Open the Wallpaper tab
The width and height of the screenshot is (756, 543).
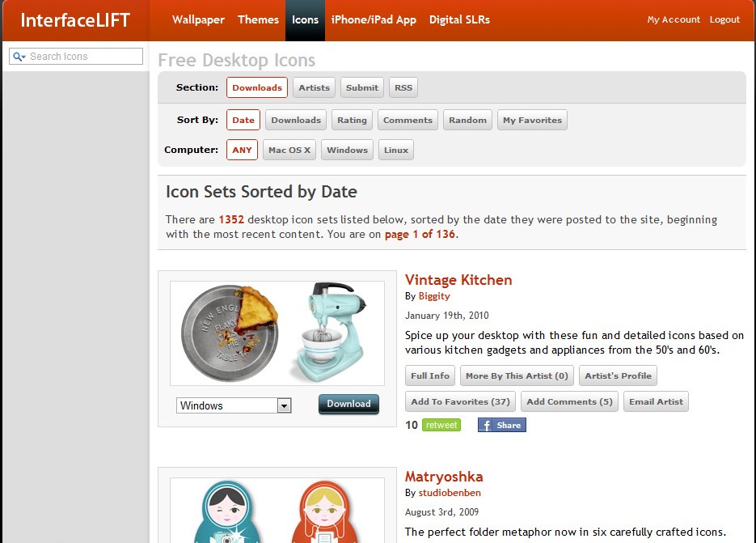pyautogui.click(x=198, y=20)
